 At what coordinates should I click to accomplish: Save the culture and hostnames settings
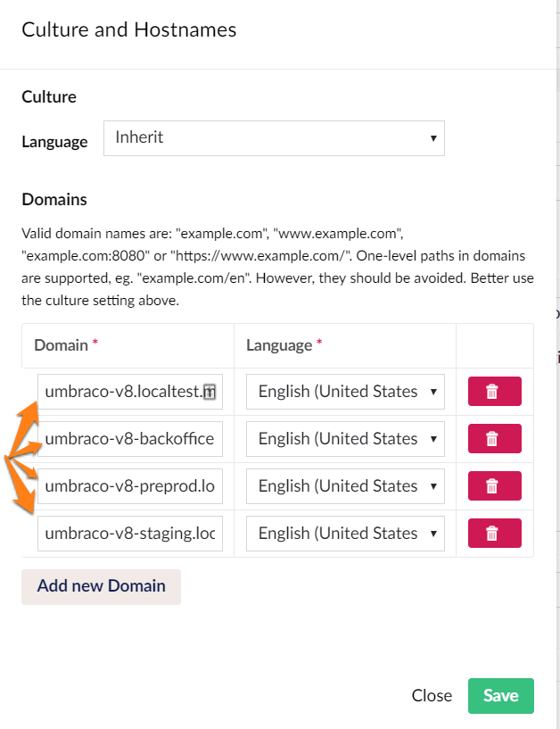click(500, 696)
